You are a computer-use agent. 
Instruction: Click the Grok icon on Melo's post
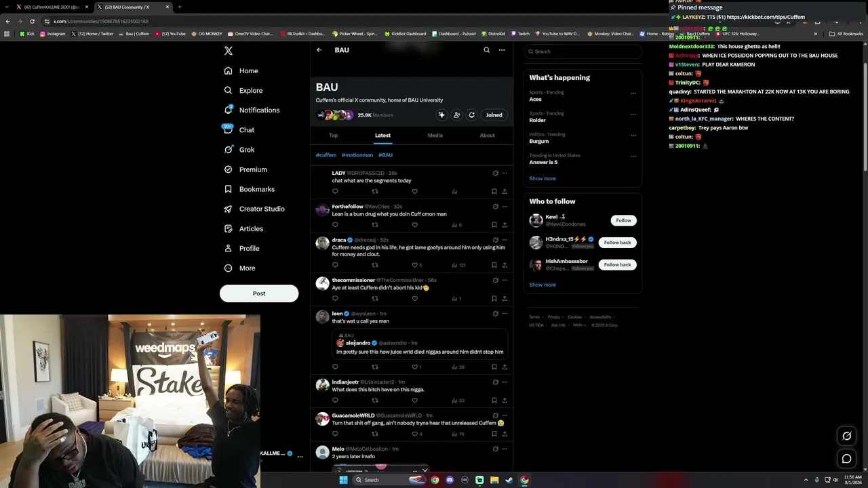pyautogui.click(x=496, y=449)
